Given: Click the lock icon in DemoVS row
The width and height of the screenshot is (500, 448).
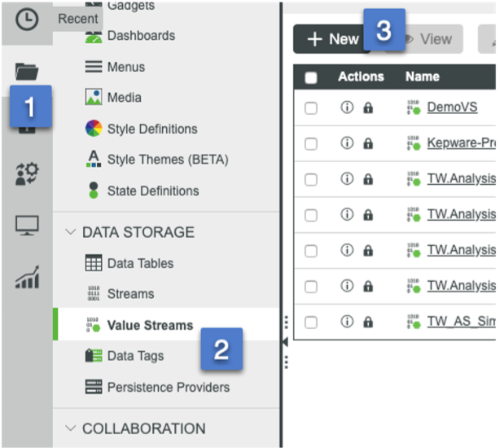Looking at the screenshot, I should click(x=368, y=108).
